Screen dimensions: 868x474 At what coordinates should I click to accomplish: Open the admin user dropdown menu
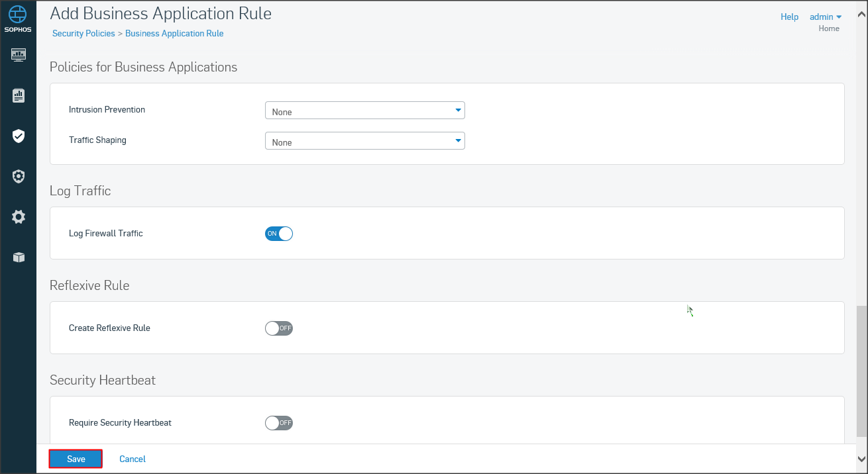[825, 17]
